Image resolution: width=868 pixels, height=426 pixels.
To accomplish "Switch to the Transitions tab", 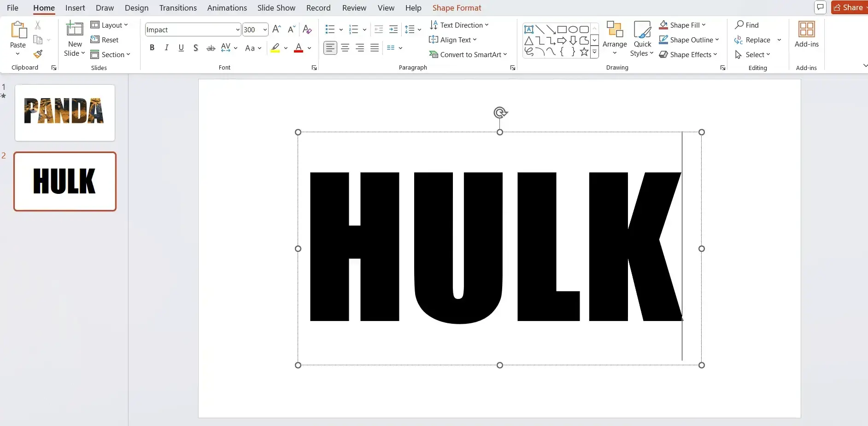I will click(x=178, y=8).
